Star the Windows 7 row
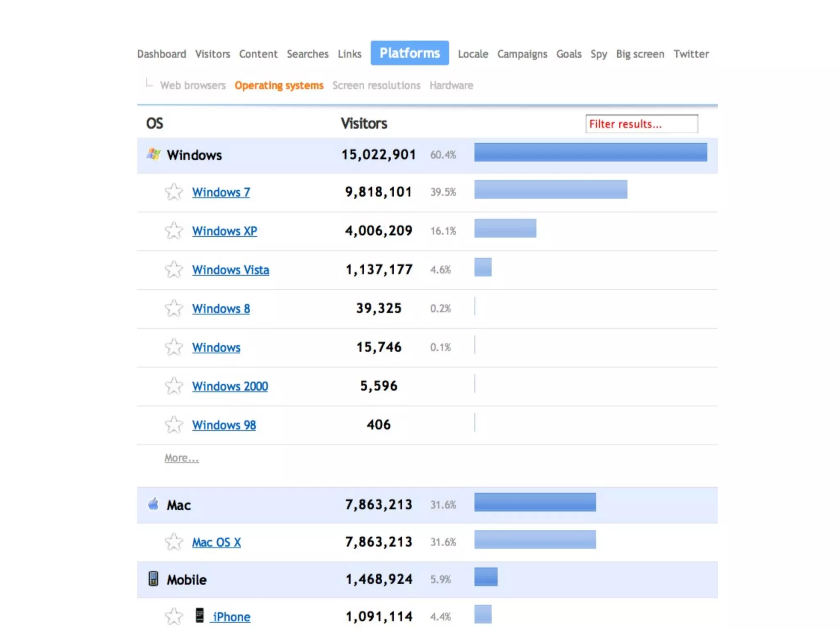The width and height of the screenshot is (840, 630). coord(174,192)
